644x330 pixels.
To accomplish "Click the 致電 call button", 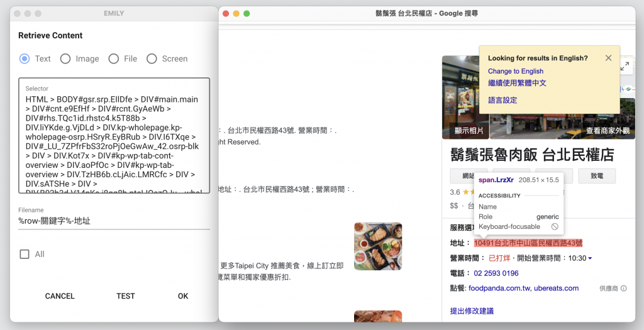I will pos(597,175).
